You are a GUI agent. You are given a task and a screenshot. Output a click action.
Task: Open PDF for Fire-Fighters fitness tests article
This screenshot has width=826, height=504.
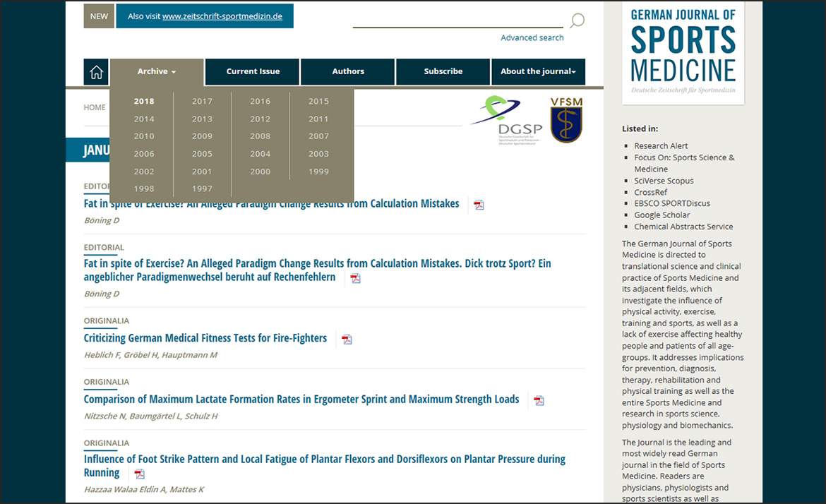point(347,339)
